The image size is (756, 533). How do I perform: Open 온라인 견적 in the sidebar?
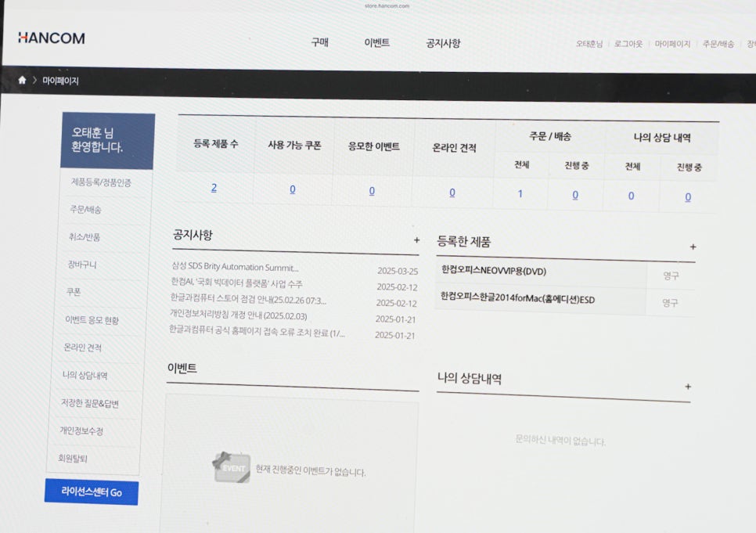pos(82,348)
